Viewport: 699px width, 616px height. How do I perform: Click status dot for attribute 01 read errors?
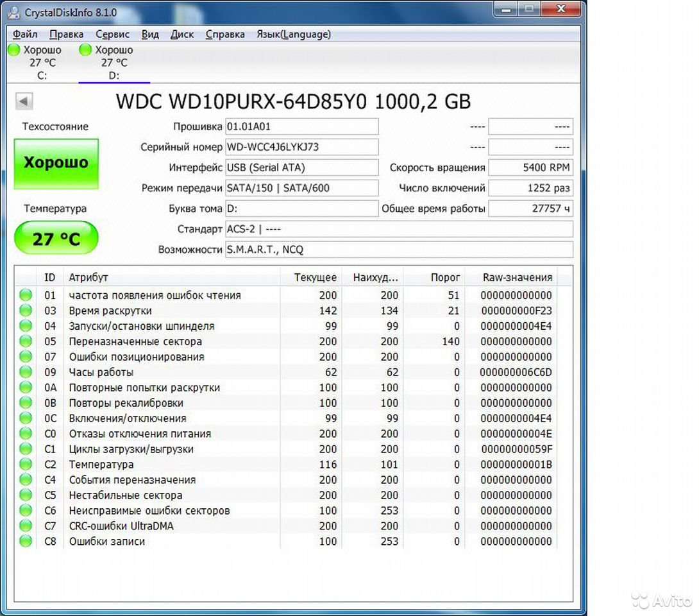click(x=26, y=295)
